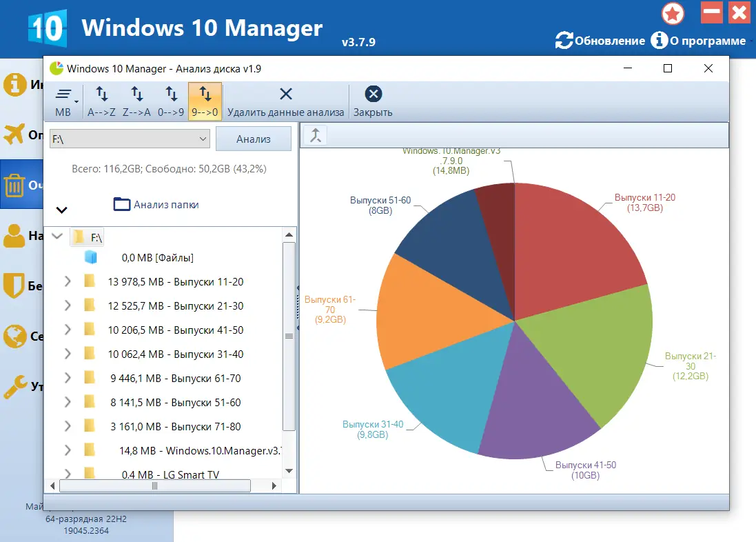Click the blue files cube icon
The height and width of the screenshot is (542, 756).
[x=91, y=257]
